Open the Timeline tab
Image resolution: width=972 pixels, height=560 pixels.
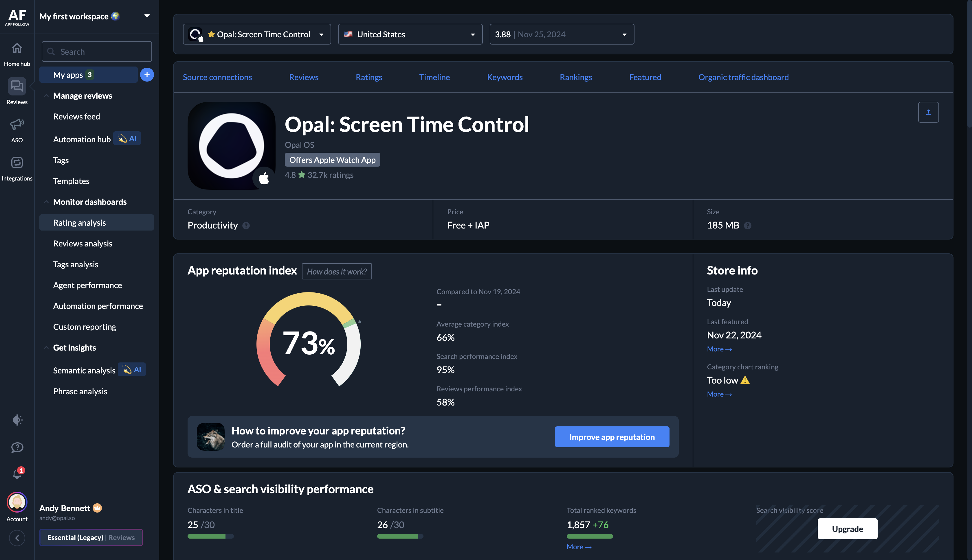[434, 77]
